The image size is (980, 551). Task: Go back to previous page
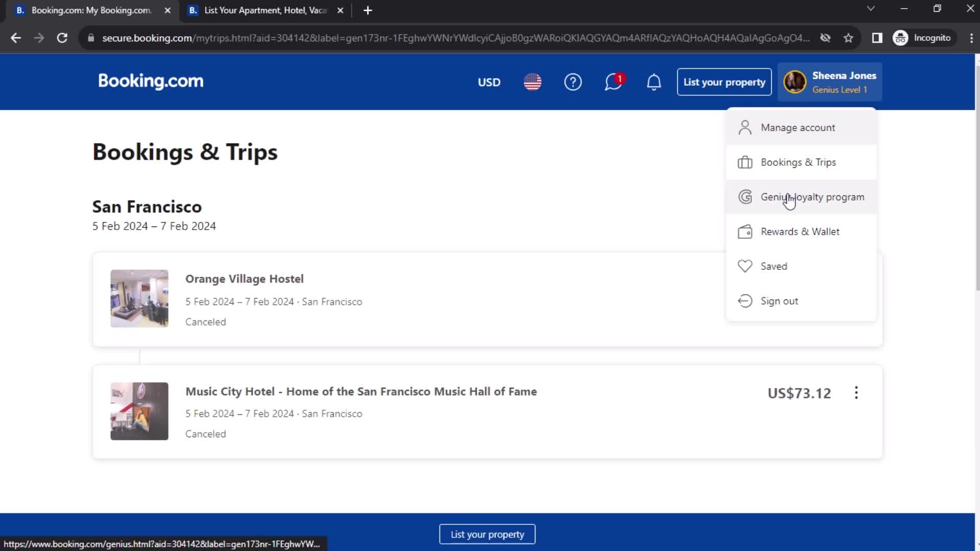pyautogui.click(x=16, y=38)
